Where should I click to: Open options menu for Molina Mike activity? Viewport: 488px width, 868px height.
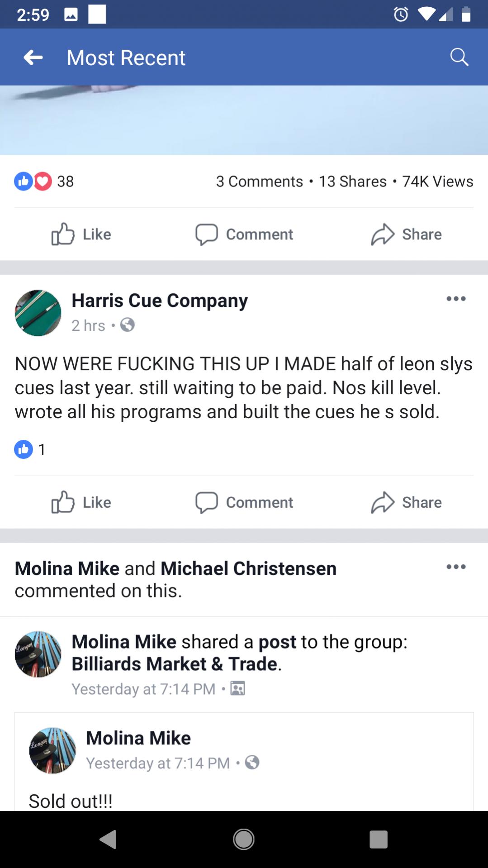(x=456, y=567)
